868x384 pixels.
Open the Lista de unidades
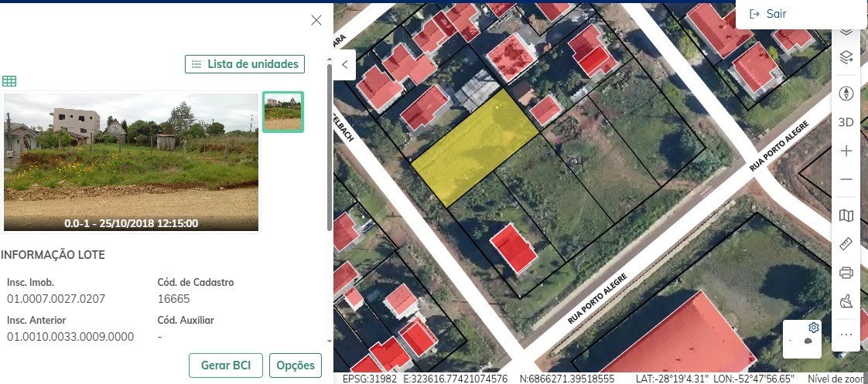[x=244, y=64]
